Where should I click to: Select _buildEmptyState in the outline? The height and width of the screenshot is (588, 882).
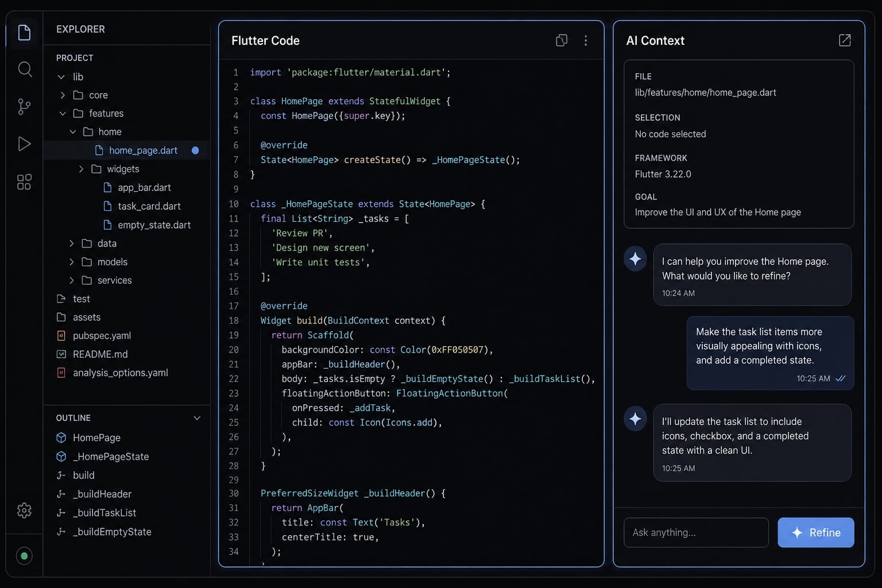112,532
